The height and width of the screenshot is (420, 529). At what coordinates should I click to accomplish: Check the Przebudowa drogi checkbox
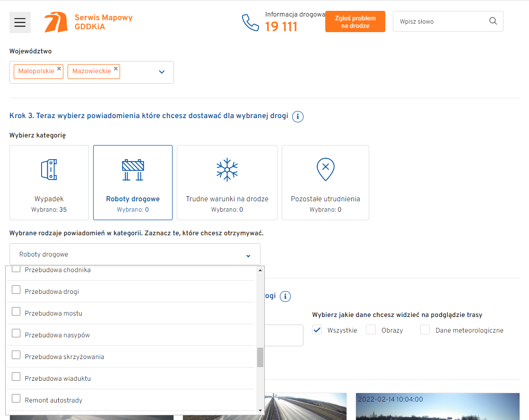tap(16, 290)
